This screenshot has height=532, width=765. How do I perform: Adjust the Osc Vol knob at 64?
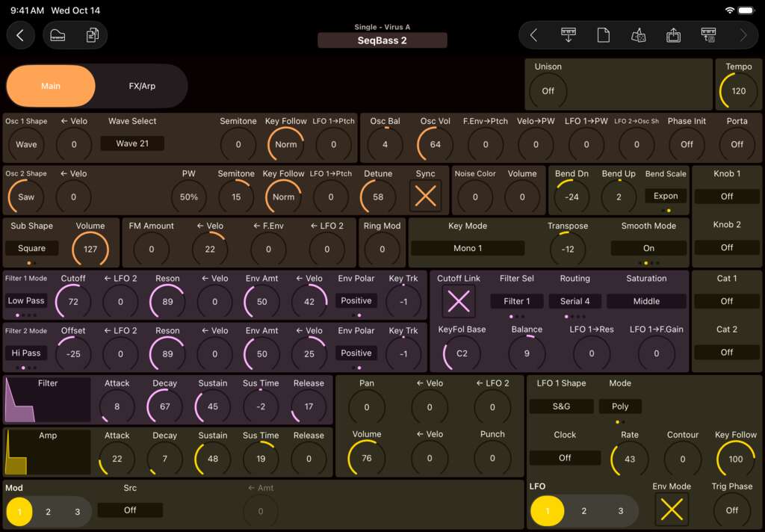[436, 144]
